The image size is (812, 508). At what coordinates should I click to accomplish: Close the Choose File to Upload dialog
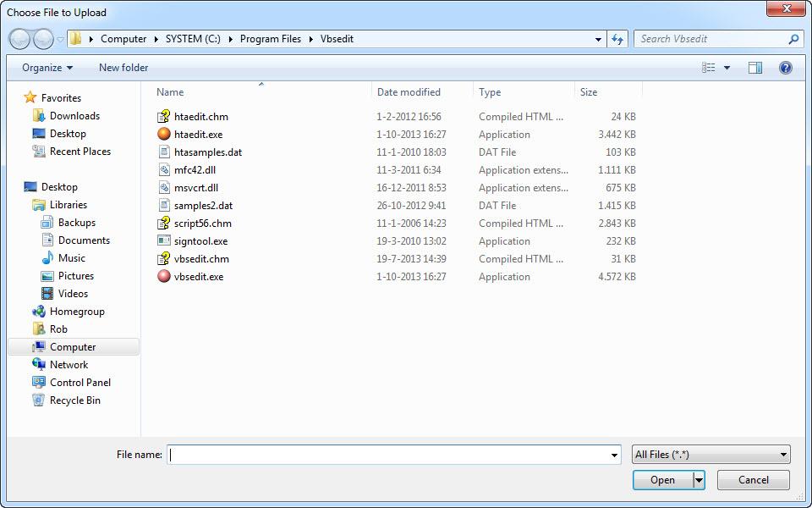click(786, 8)
